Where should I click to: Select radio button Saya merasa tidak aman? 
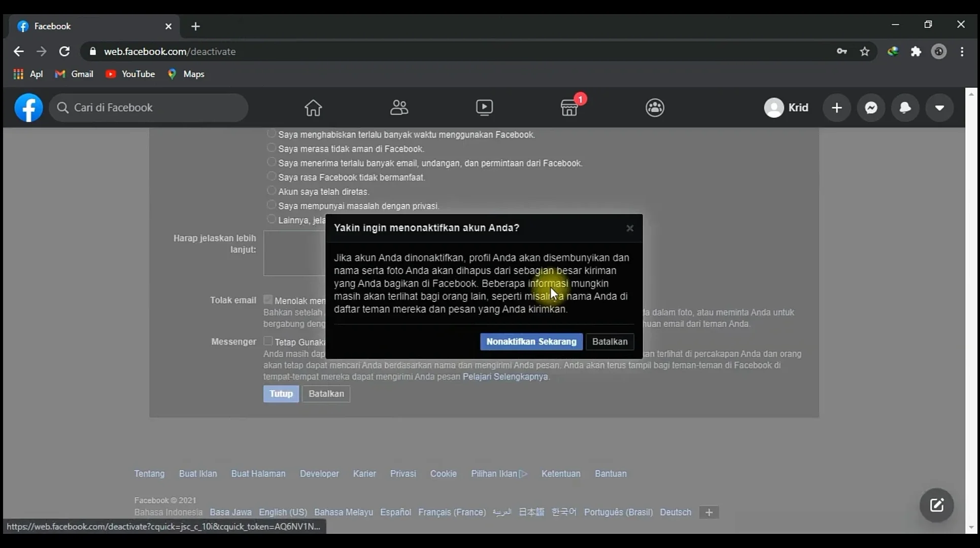pyautogui.click(x=271, y=148)
